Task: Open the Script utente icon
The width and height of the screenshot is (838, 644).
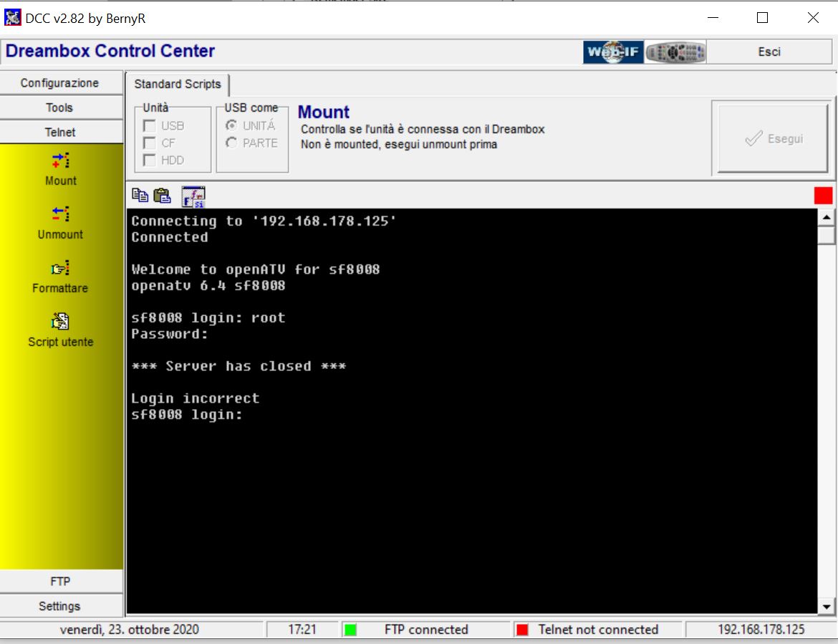Action: tap(60, 321)
